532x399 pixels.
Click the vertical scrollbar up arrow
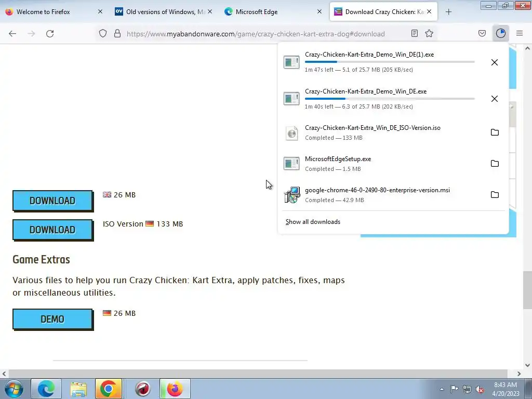(527, 48)
